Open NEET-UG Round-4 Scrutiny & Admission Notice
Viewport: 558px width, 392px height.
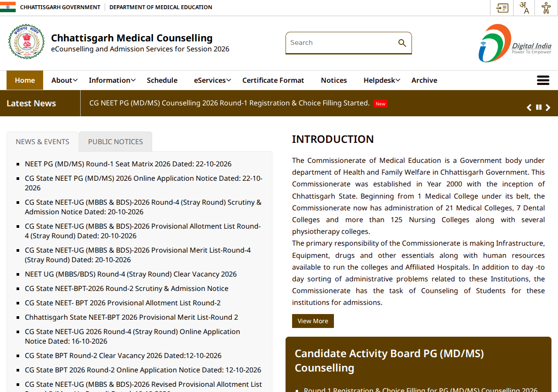(x=143, y=207)
